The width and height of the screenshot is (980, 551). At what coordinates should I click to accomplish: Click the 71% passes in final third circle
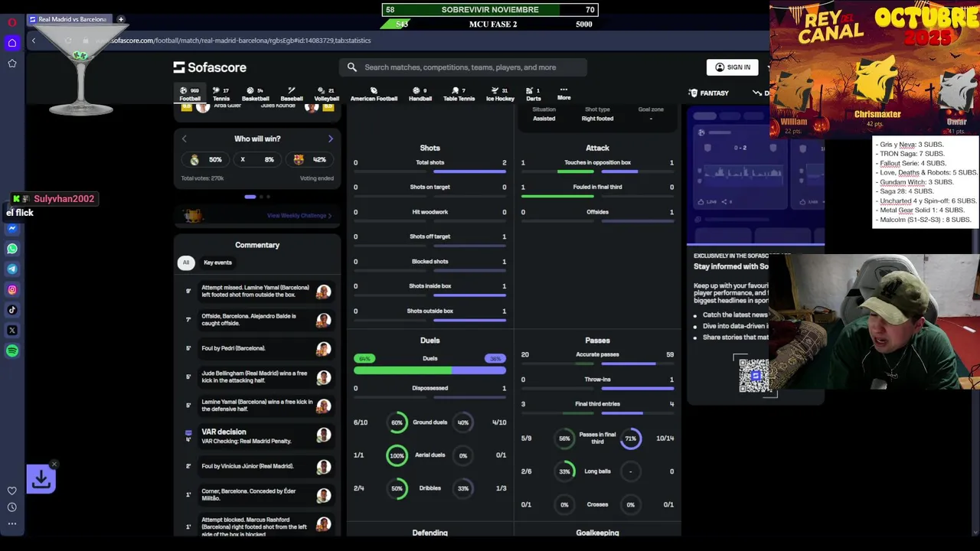pos(631,439)
